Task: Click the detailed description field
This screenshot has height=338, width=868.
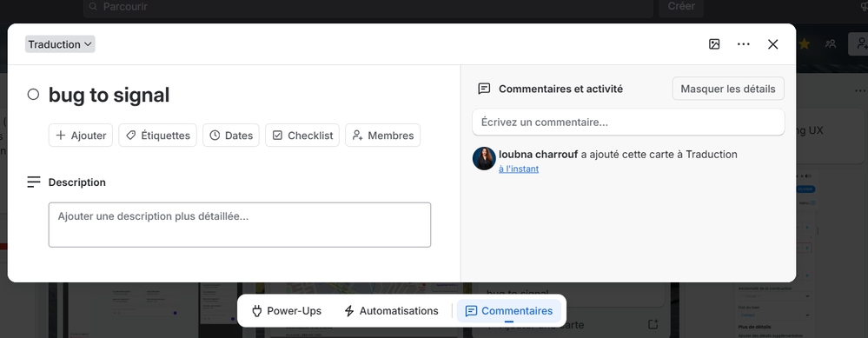Action: pyautogui.click(x=240, y=224)
